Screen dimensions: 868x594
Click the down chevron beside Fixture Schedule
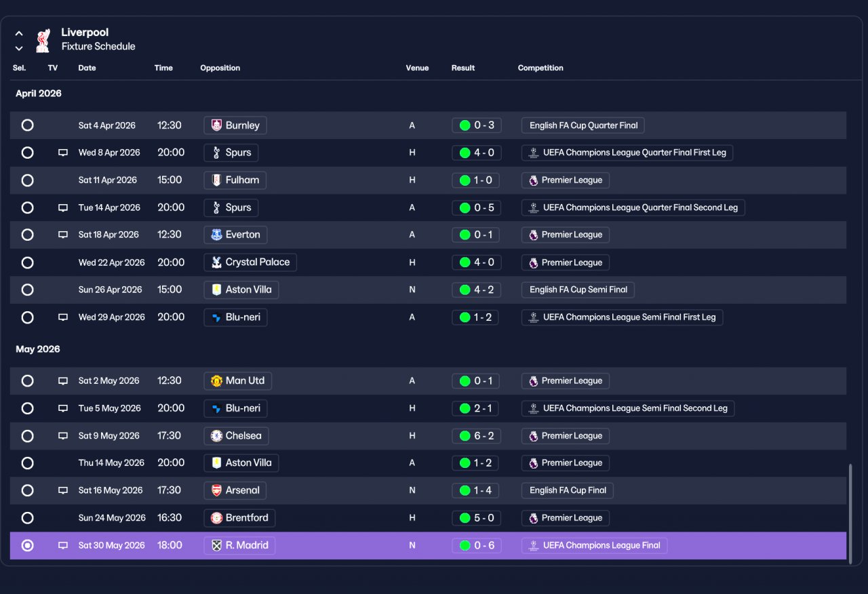19,48
